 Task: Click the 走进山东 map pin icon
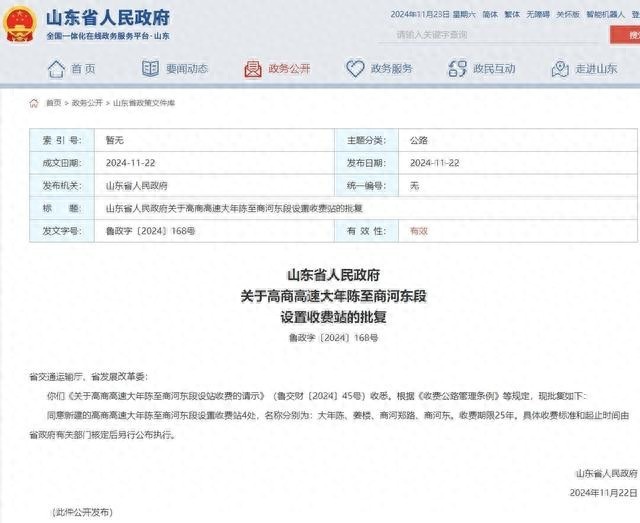pos(560,69)
